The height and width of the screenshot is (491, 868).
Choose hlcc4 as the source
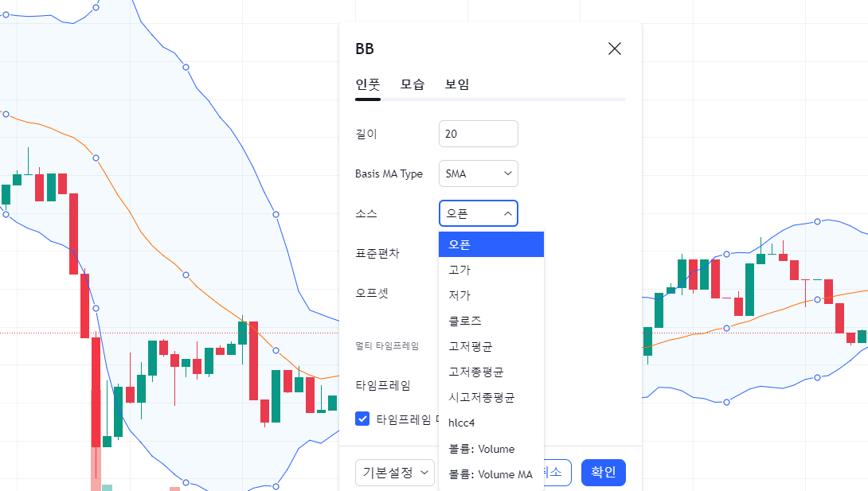pyautogui.click(x=491, y=423)
